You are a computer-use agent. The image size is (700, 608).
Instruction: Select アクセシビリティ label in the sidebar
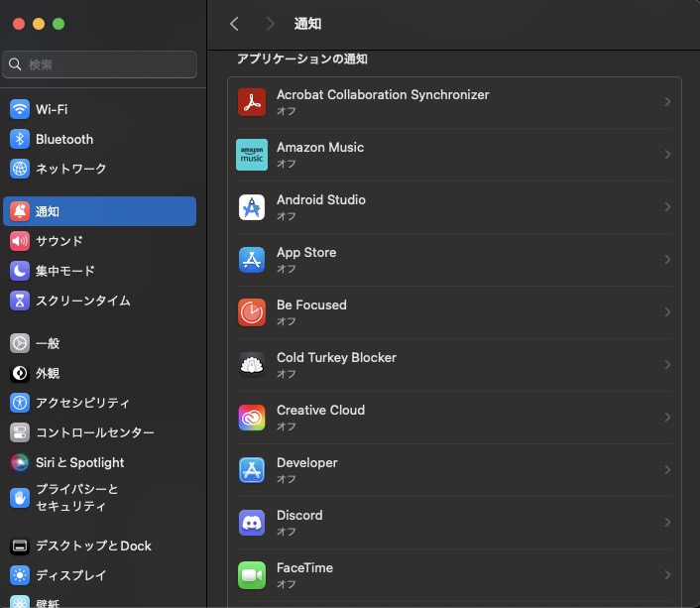coord(83,403)
